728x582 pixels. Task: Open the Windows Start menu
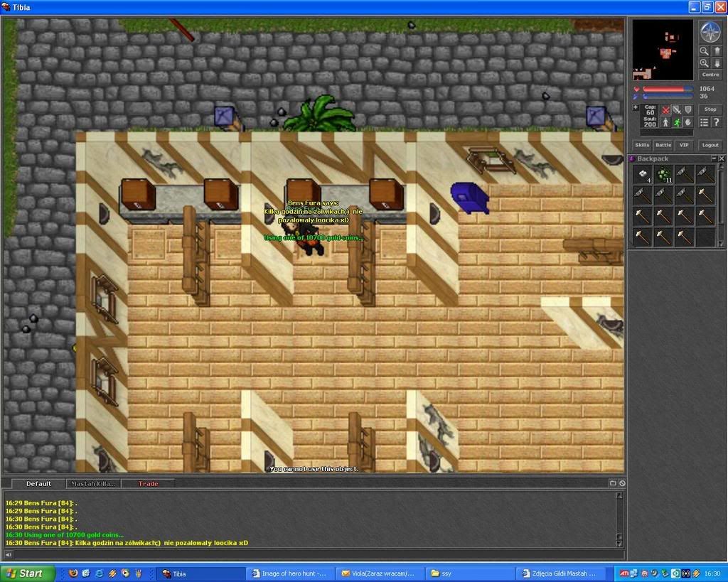pos(28,573)
